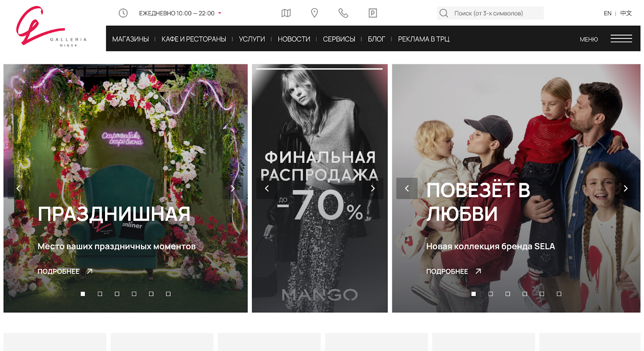
Task: Next slide arrow on Праздничная banner
Action: click(x=233, y=188)
